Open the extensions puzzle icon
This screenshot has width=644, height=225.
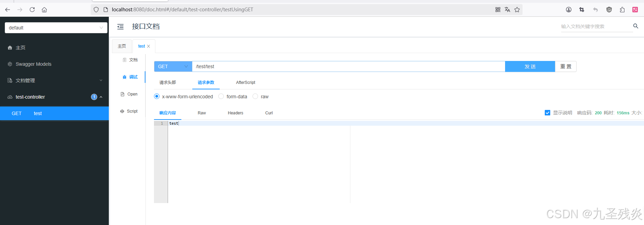(x=622, y=10)
